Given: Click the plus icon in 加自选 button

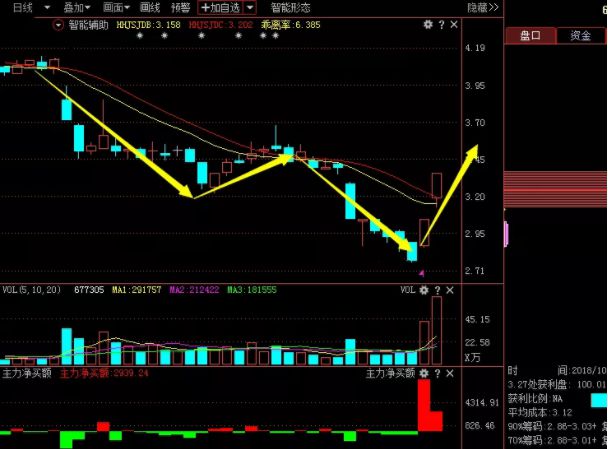Looking at the screenshot, I should [205, 7].
